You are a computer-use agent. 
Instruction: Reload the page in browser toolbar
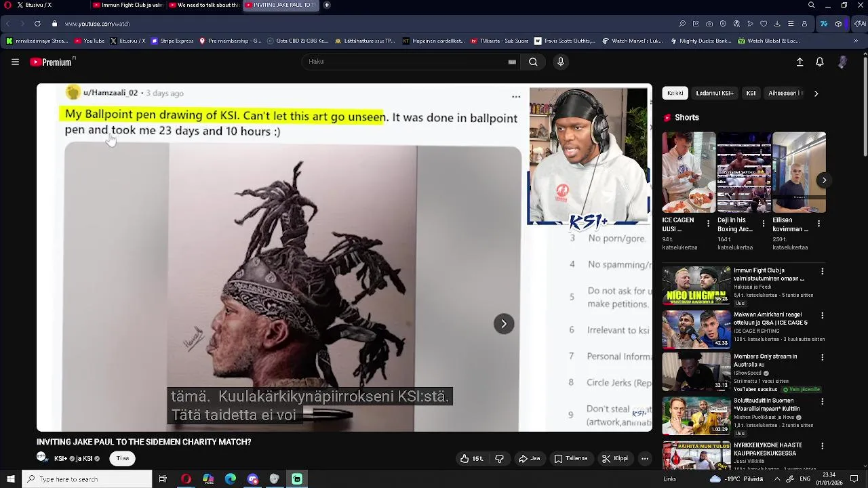tap(37, 24)
